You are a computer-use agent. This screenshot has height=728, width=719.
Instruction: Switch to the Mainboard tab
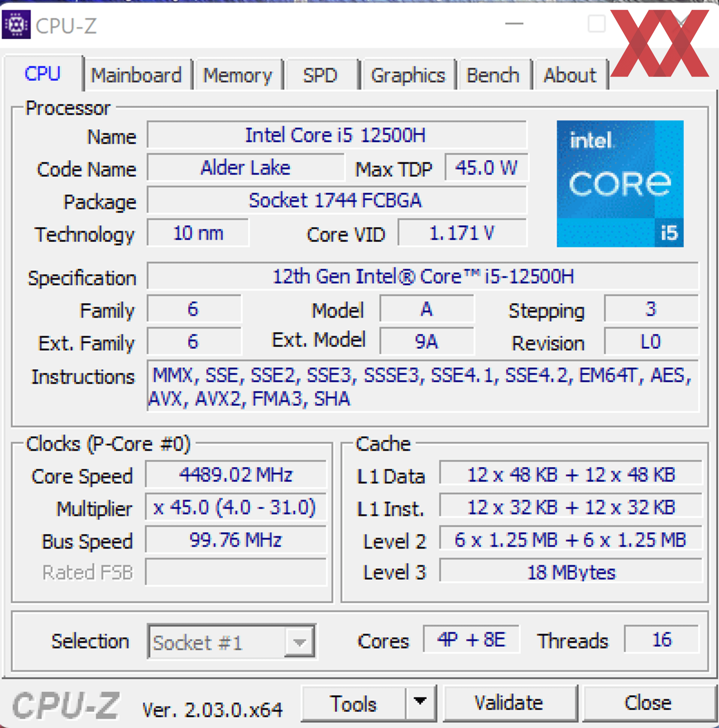136,75
